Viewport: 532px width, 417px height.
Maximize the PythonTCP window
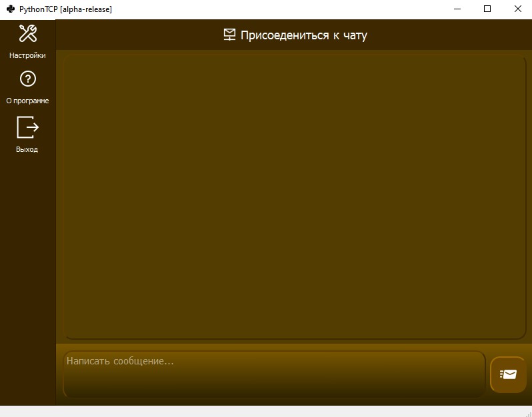pos(487,9)
